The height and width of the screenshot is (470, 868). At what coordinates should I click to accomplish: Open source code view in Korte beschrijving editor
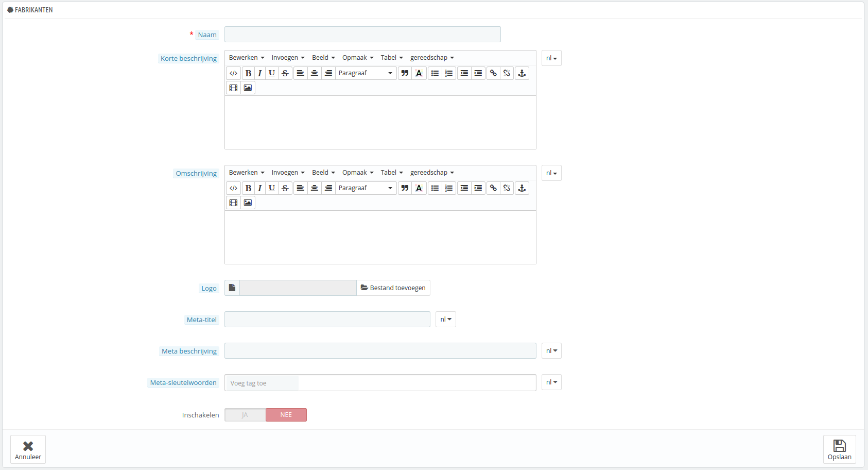(x=233, y=73)
